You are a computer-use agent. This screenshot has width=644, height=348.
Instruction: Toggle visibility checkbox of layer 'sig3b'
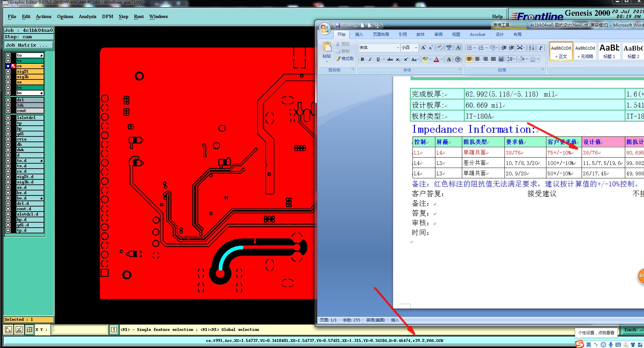pos(8,77)
